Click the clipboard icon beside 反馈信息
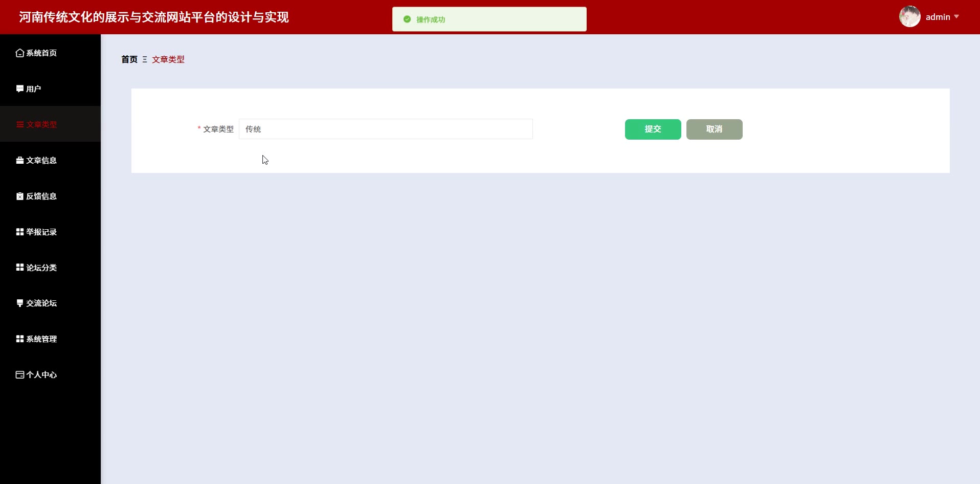The width and height of the screenshot is (980, 484). pos(20,196)
